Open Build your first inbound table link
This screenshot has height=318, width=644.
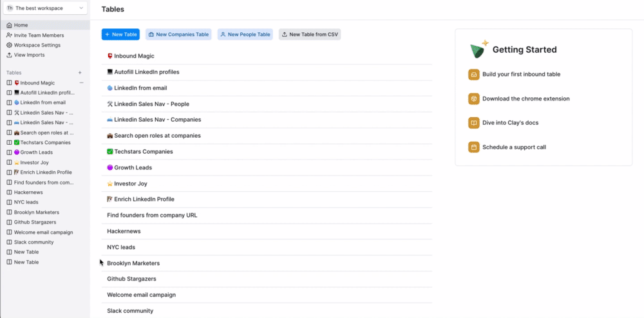coord(521,74)
